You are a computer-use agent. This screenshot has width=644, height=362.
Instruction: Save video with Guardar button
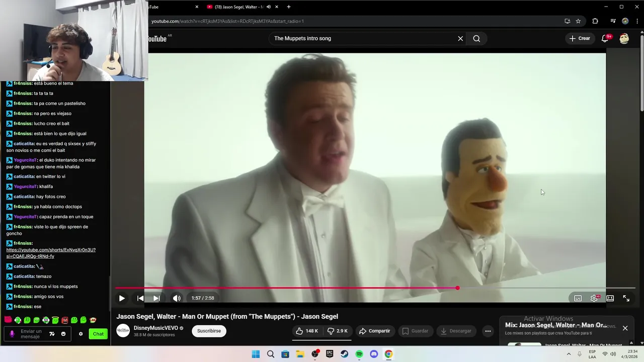[415, 331]
